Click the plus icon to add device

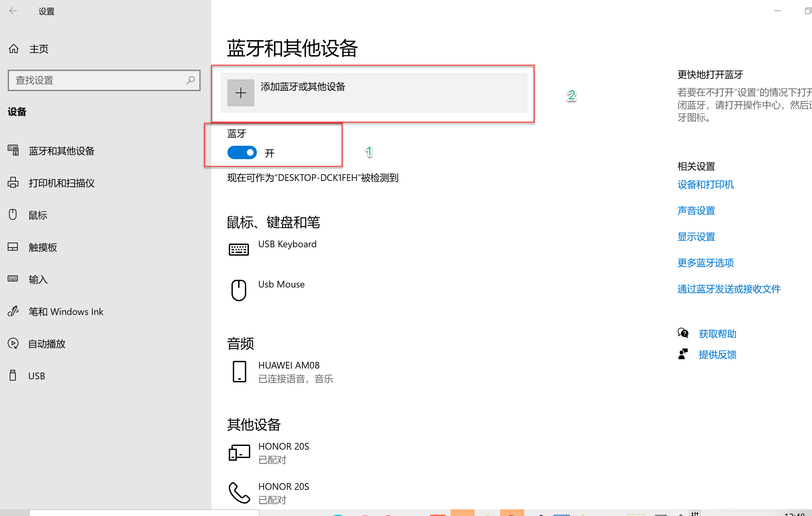pyautogui.click(x=241, y=93)
